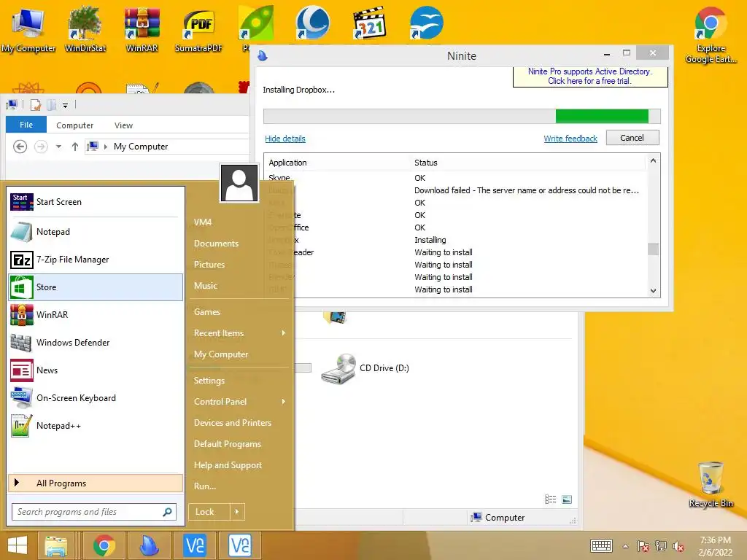The width and height of the screenshot is (747, 560).
Task: Open SumatraPDF desktop icon
Action: click(198, 29)
